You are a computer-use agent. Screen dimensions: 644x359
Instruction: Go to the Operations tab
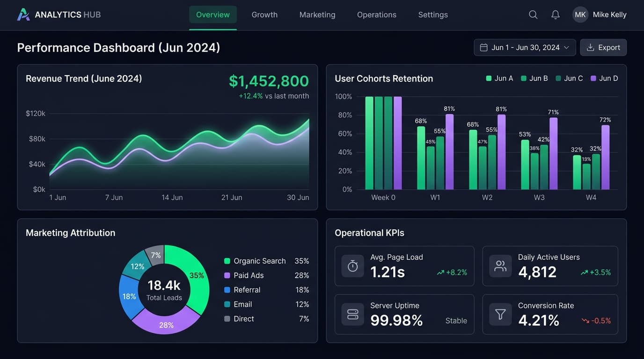click(377, 14)
